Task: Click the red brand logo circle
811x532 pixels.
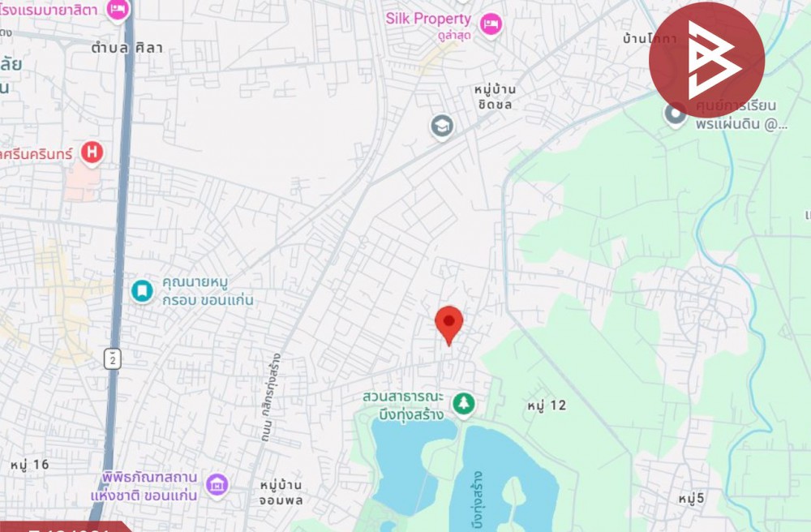Action: tap(706, 60)
